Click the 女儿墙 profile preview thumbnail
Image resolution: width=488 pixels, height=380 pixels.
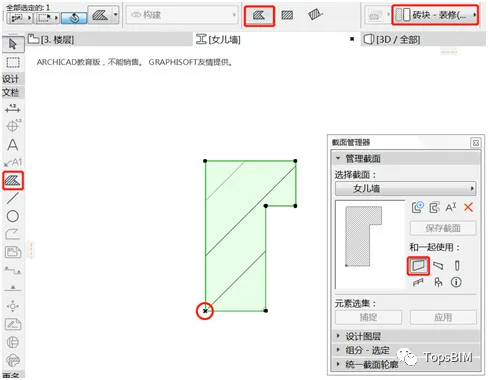pos(369,244)
